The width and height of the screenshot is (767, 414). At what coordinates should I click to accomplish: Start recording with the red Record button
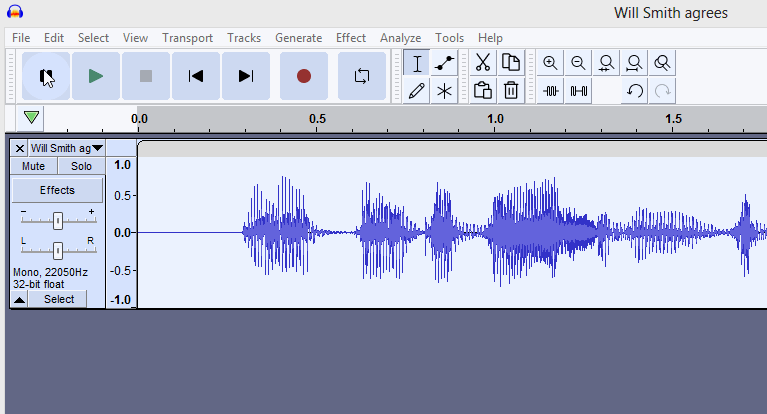304,76
